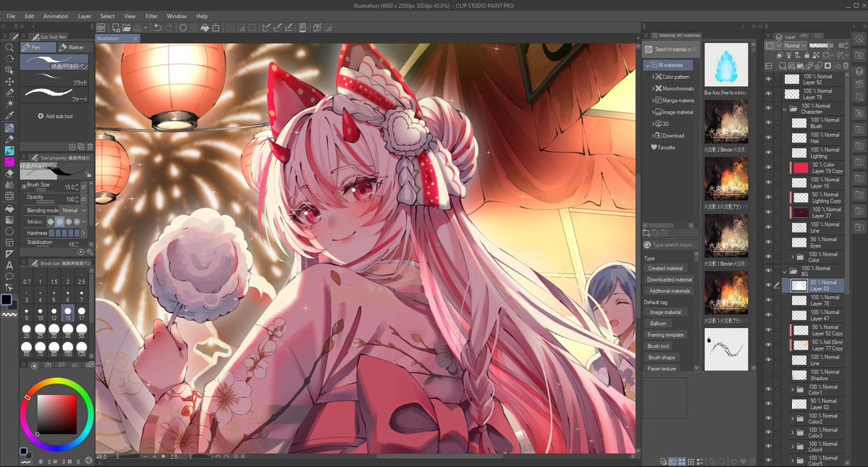Collapse the BG layer folder
The height and width of the screenshot is (467, 868).
coord(785,271)
